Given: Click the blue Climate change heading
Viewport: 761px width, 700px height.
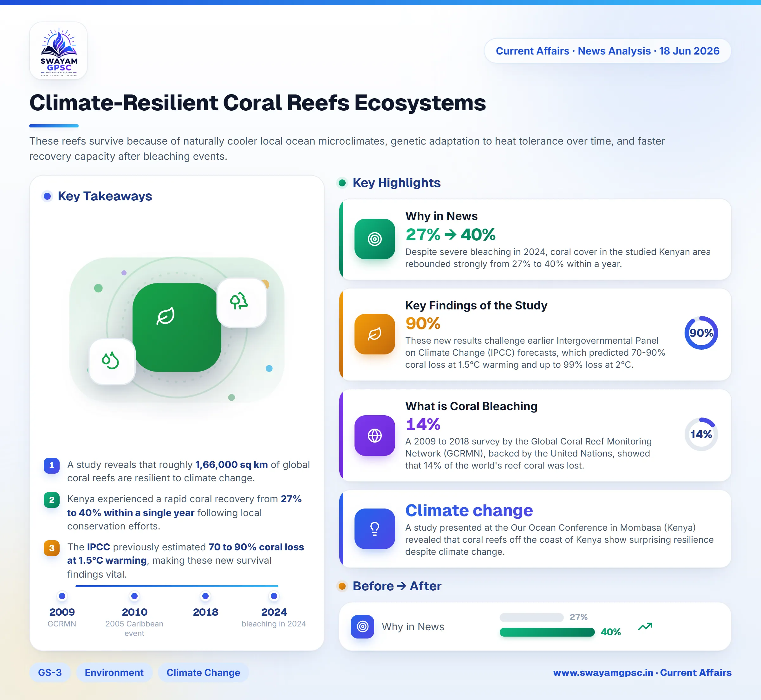Looking at the screenshot, I should tap(469, 511).
